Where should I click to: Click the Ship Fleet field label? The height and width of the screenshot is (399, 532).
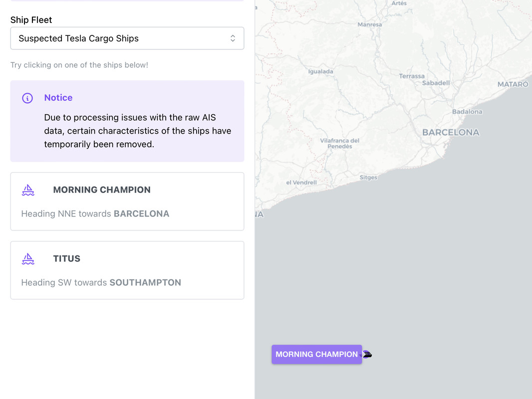click(31, 19)
